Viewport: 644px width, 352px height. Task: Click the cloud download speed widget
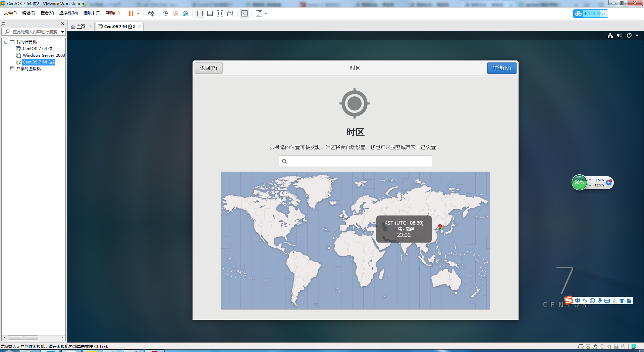point(591,14)
